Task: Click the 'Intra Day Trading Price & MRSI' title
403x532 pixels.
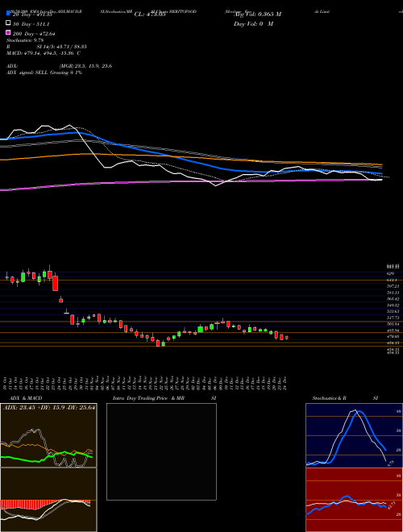Action: point(164,398)
